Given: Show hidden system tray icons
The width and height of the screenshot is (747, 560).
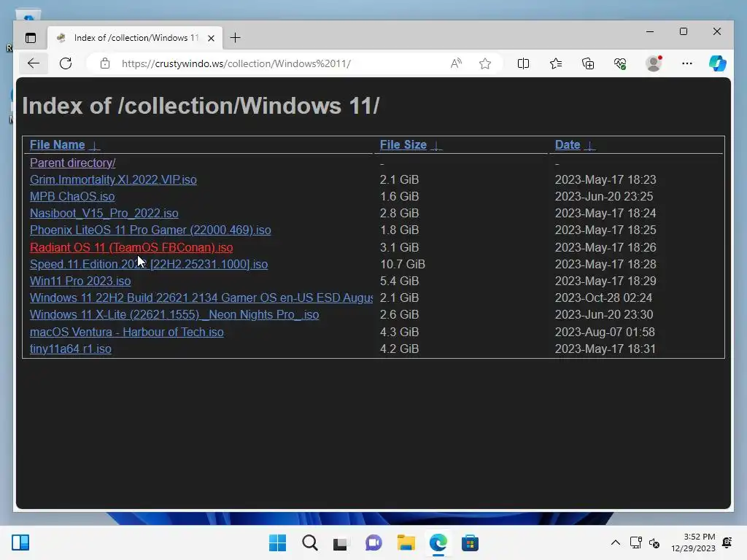Looking at the screenshot, I should point(616,542).
